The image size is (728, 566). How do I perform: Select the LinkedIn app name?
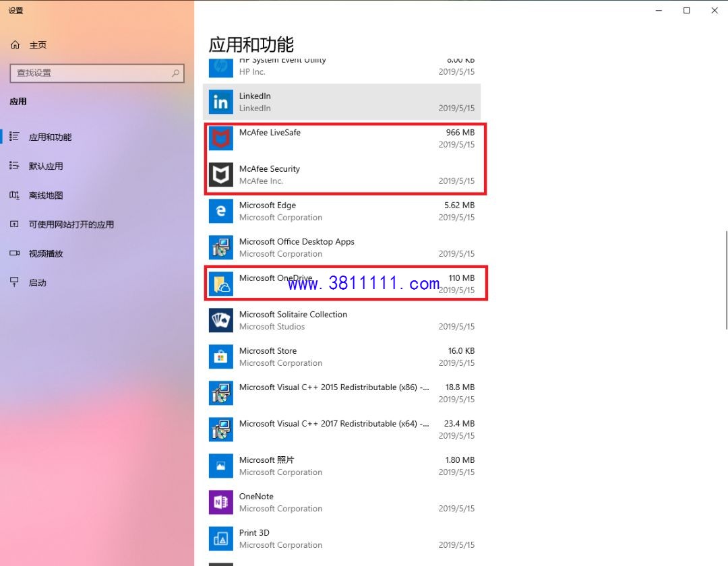coord(255,96)
